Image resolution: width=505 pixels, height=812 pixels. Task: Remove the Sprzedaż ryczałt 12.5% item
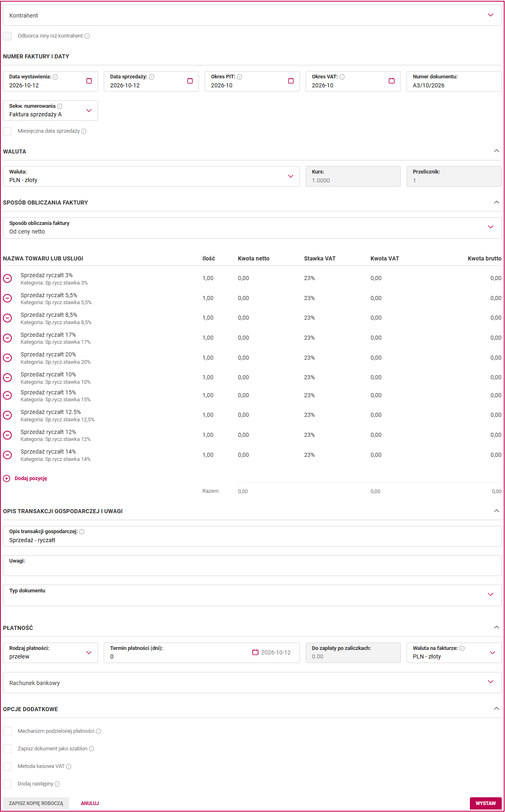[x=7, y=415]
